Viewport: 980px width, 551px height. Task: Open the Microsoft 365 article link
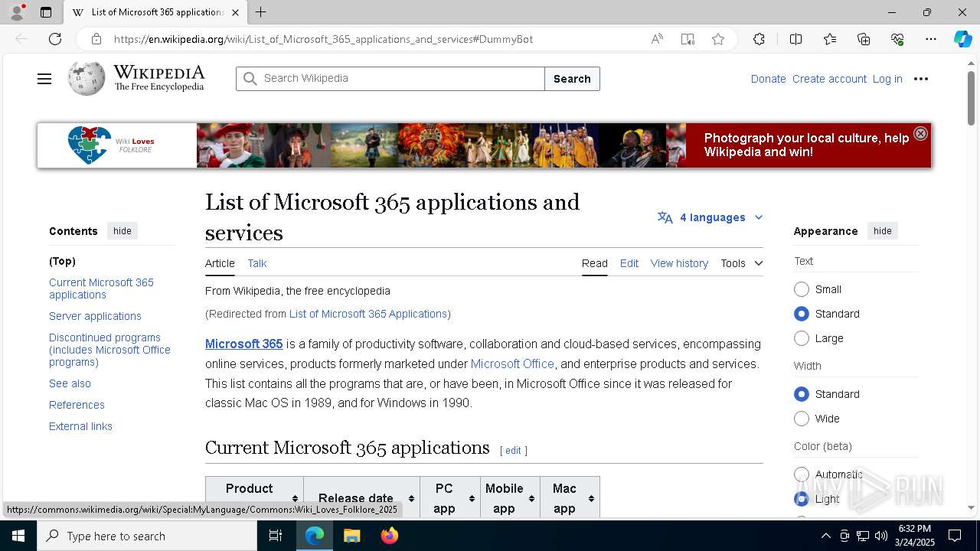pos(243,344)
